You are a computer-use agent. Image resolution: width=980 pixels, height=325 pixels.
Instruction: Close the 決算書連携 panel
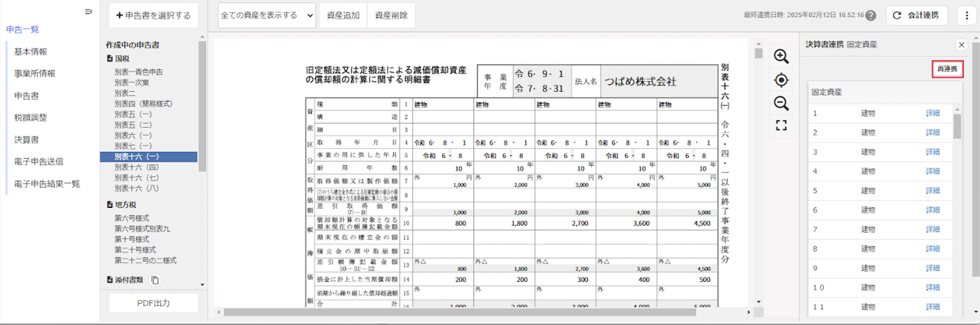[962, 45]
